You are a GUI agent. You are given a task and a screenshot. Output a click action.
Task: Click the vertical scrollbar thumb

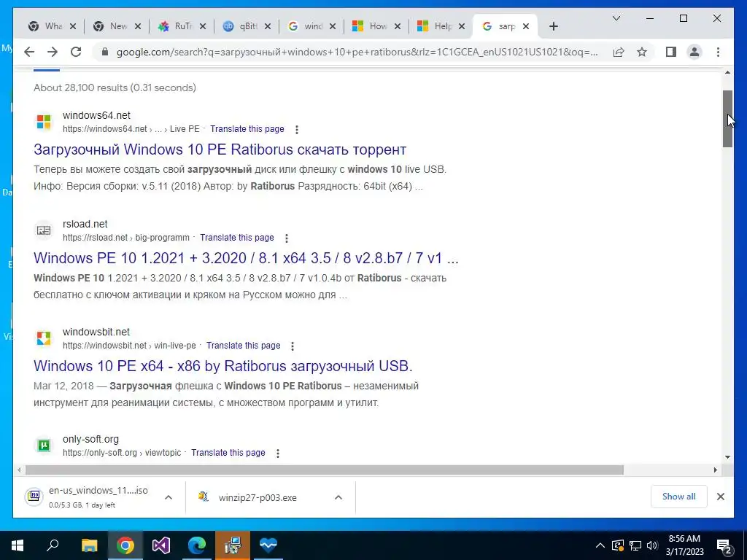point(727,119)
